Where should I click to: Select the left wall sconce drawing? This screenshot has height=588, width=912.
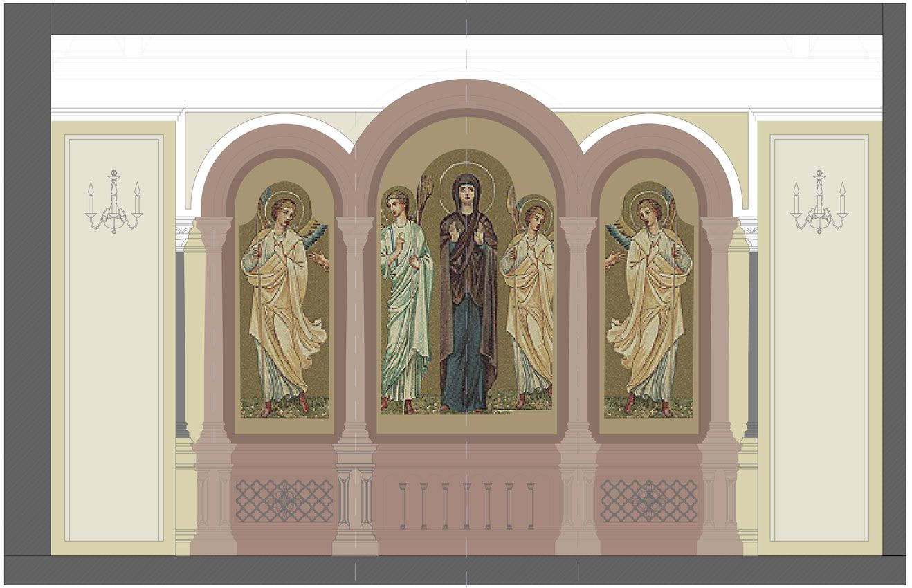114,202
